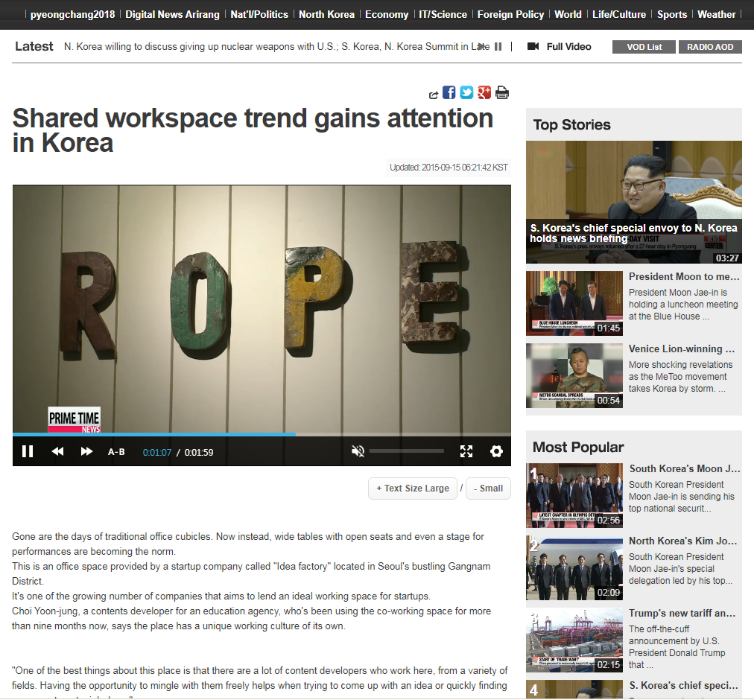Decrease text size with Small button
Screen dimensions: 754x700
(x=488, y=489)
